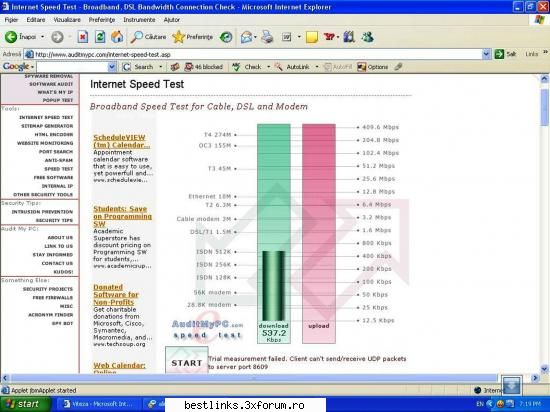Open the Messenger buddy icon
The height and width of the screenshot is (412, 550).
tap(367, 37)
